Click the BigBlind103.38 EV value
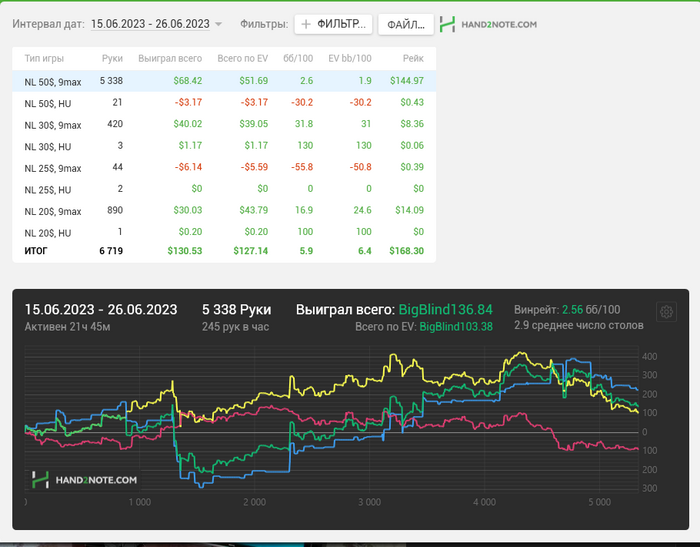 pos(456,327)
